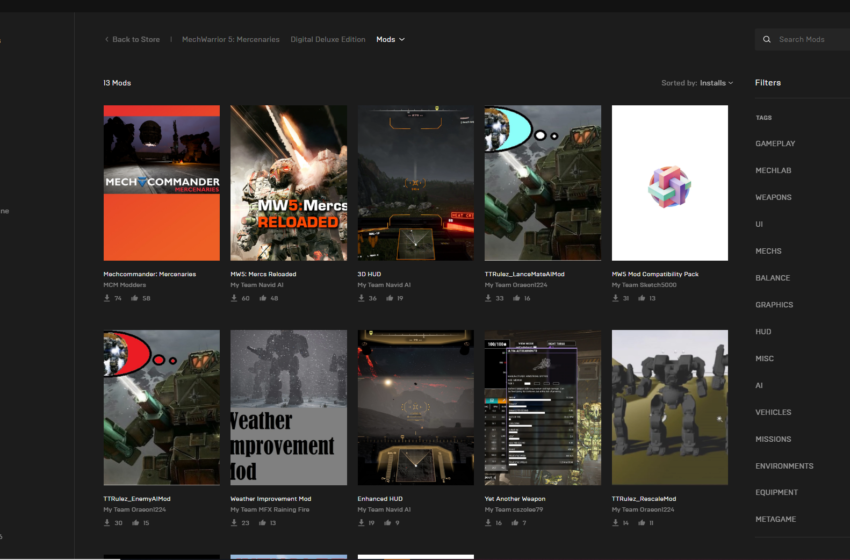Filter by VEHICLES tag
The width and height of the screenshot is (850, 560).
tap(774, 412)
